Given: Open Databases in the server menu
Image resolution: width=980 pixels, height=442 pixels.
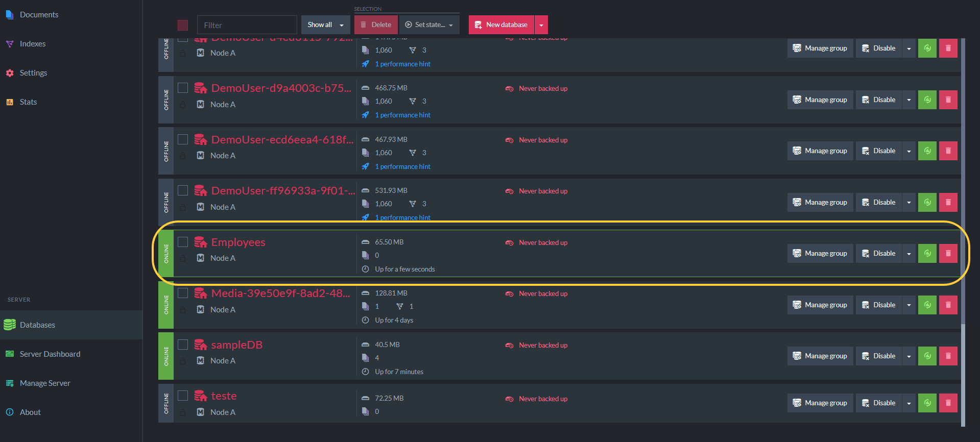Looking at the screenshot, I should pyautogui.click(x=71, y=325).
